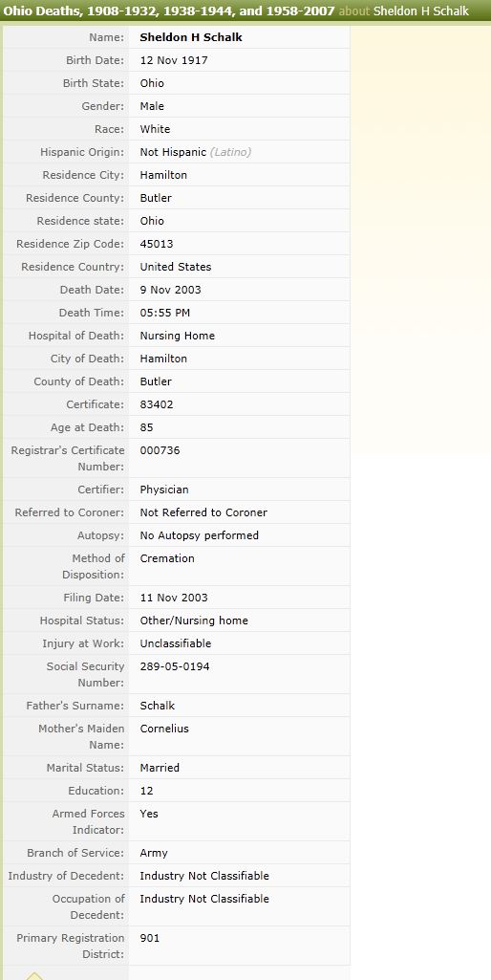491x980 pixels.
Task: Click the mother's maiden name Cornelius
Action: pos(164,729)
